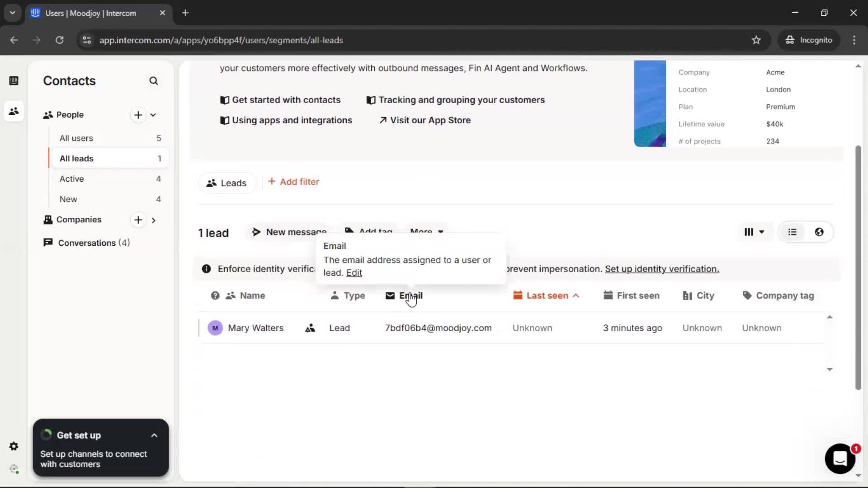Screen dimensions: 868x488
Task: Open Using apps and integrations article
Action: pyautogui.click(x=286, y=120)
